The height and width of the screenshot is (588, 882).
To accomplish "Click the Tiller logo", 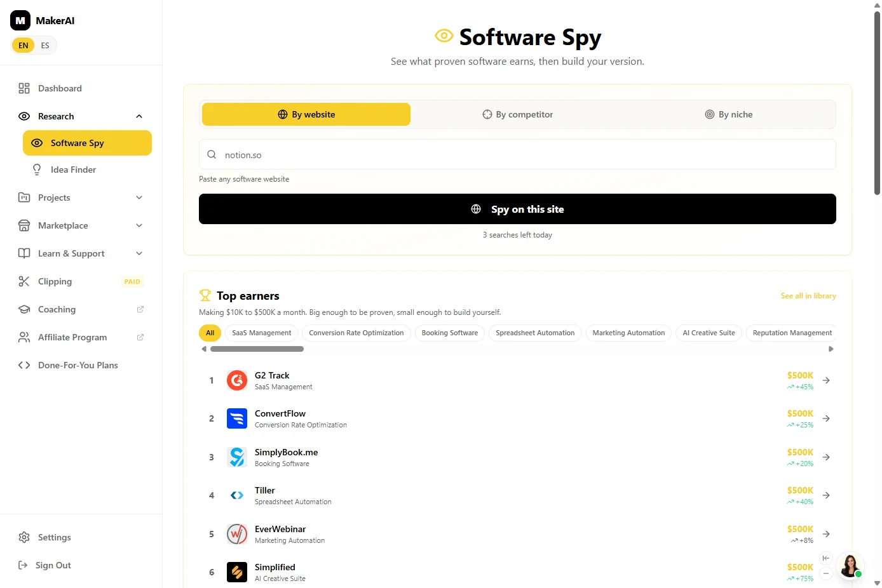I will 237,495.
